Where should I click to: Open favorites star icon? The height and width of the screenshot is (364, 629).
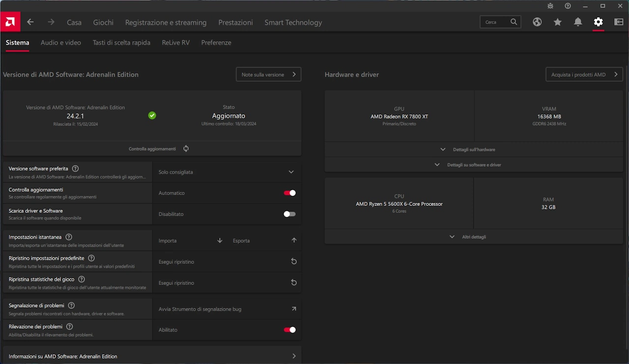point(557,22)
